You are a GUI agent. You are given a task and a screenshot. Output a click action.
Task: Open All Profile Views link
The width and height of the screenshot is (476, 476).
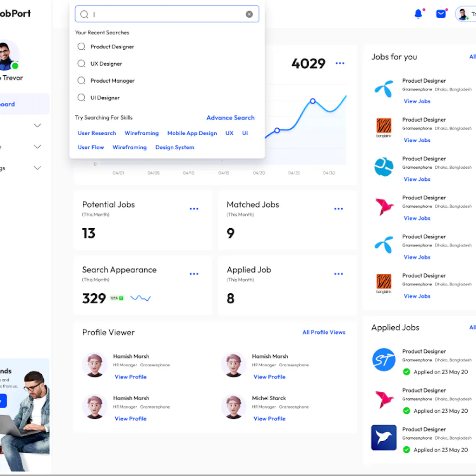pyautogui.click(x=324, y=332)
